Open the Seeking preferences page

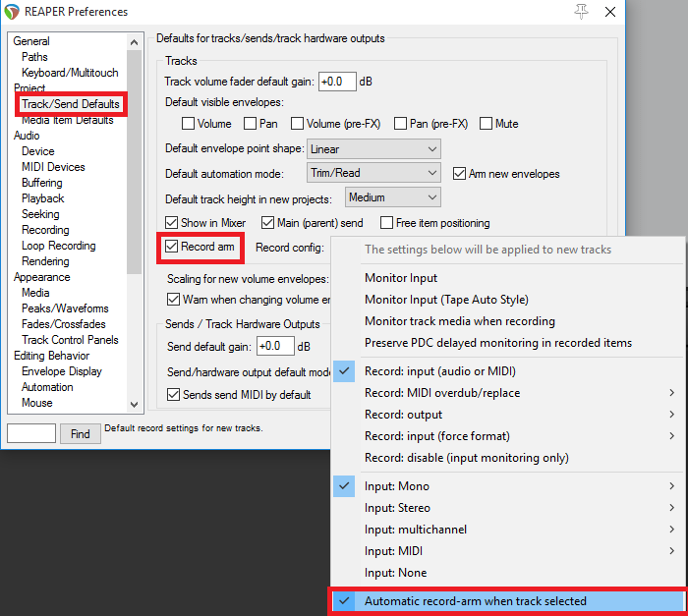coord(40,214)
